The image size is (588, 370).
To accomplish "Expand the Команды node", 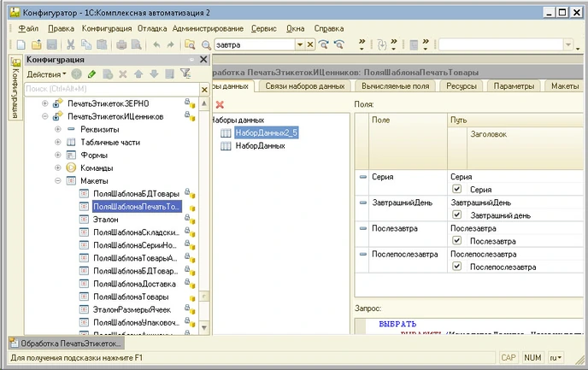I will tap(58, 167).
